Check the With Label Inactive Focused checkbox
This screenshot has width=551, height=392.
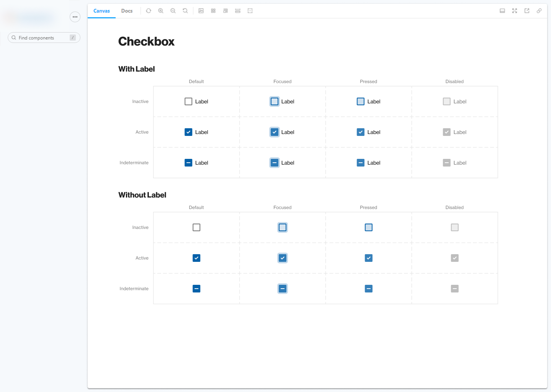click(x=274, y=101)
